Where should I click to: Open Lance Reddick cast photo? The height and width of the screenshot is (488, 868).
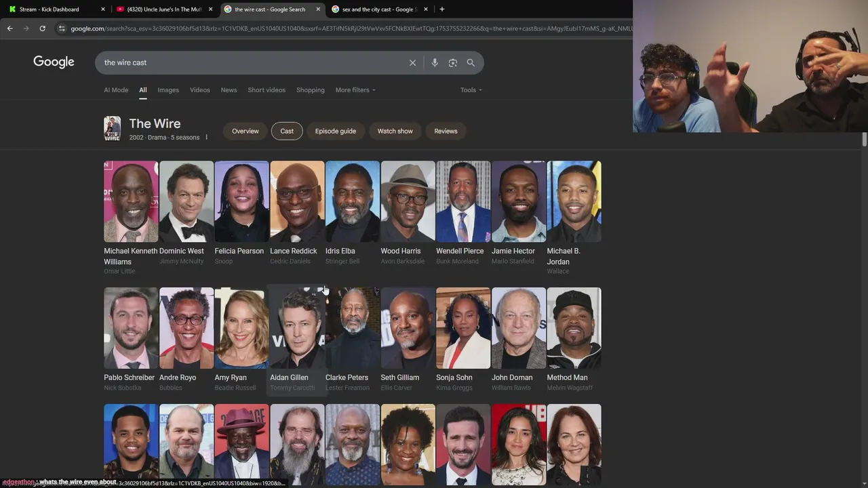tap(297, 201)
